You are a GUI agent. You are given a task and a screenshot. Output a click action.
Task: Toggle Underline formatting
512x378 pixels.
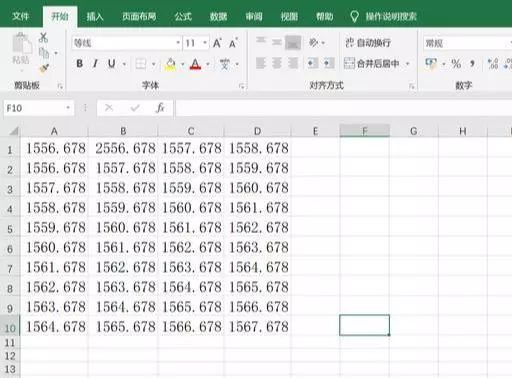click(111, 63)
